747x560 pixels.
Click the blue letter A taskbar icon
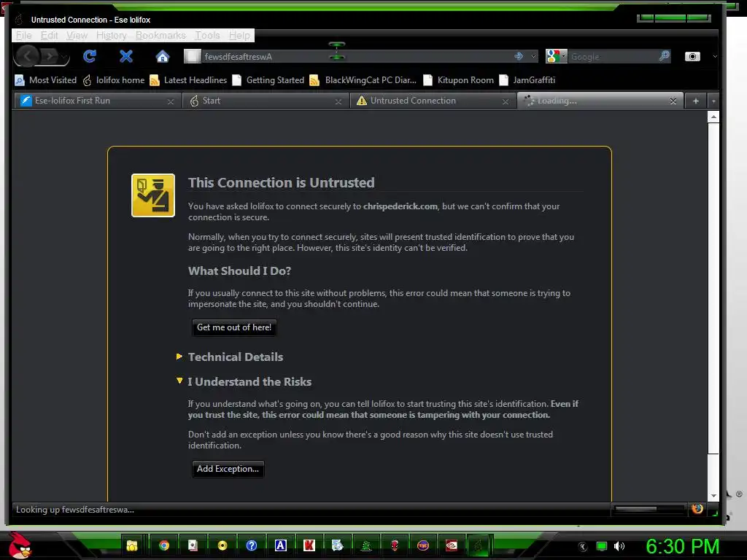coord(281,545)
